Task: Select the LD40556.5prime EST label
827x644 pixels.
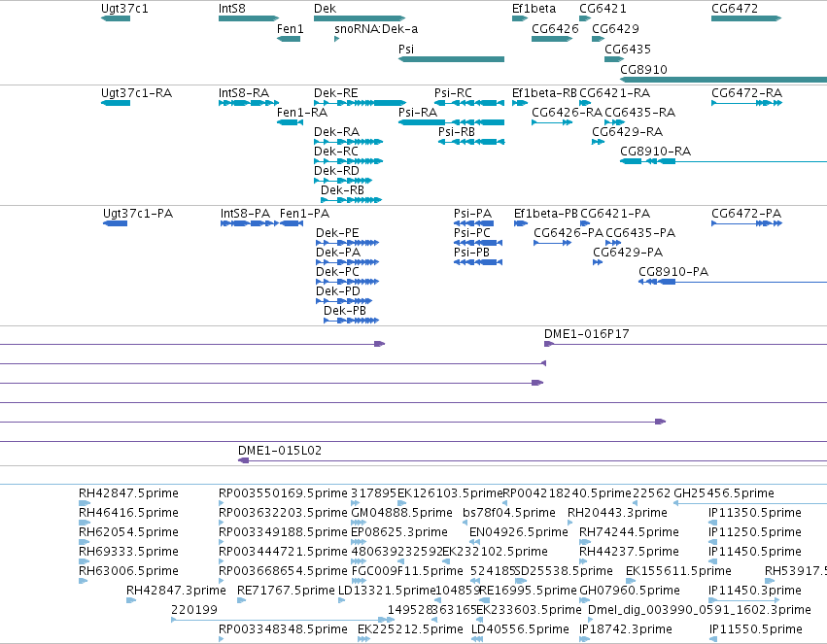Action: coord(520,629)
